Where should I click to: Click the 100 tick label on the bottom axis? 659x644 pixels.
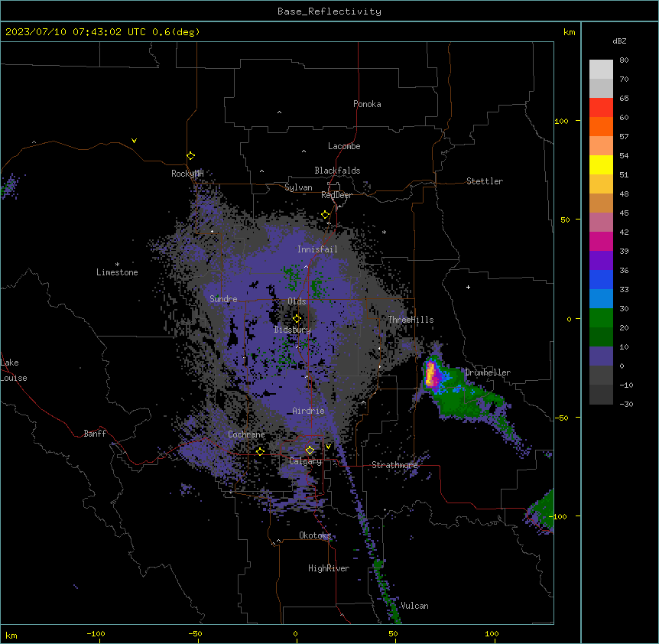click(x=492, y=633)
